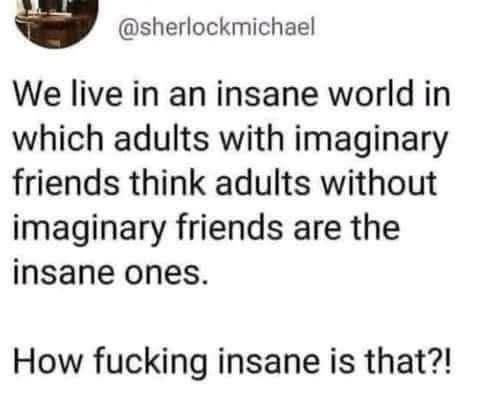Screen dimensions: 480x402
Task: Click the tweet's first line "We live in"
Action: (86, 94)
